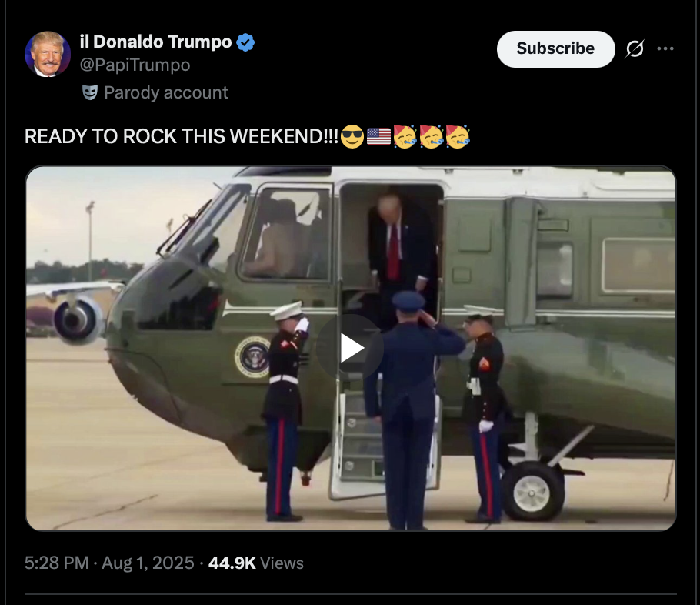This screenshot has height=605, width=700.
Task: Click the sunglasses face emoji
Action: point(352,136)
